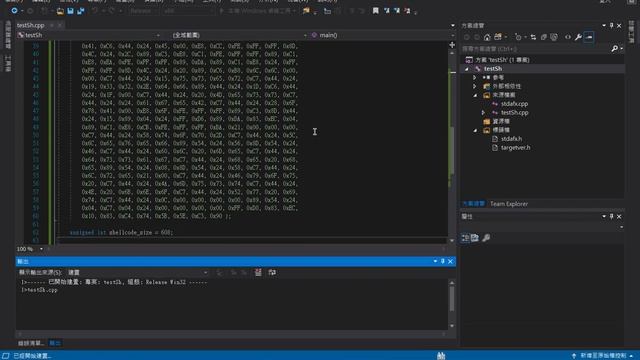Select stdafx.h in Solution Explorer
This screenshot has width=640, height=360.
(511, 139)
